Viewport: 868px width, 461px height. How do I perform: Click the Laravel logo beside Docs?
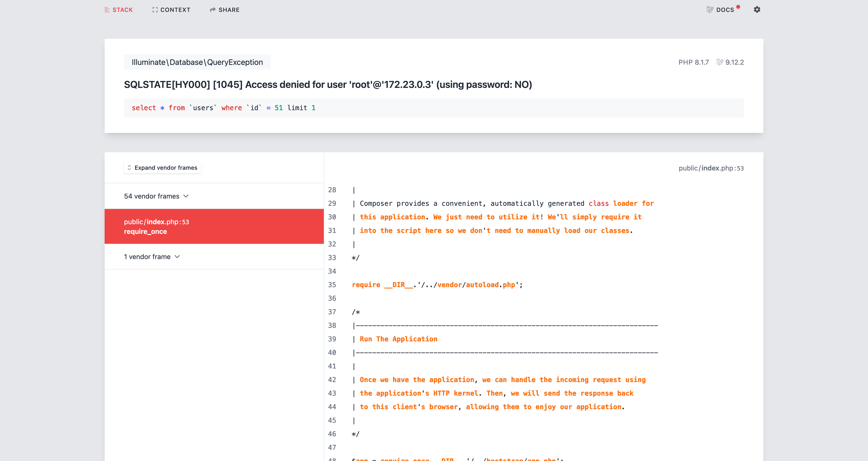pos(710,9)
